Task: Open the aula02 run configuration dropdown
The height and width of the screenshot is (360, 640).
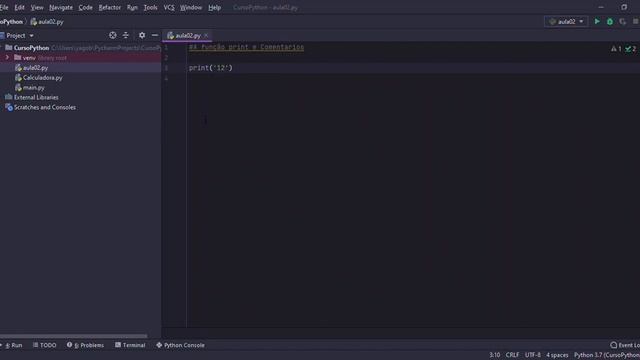Action: click(566, 22)
